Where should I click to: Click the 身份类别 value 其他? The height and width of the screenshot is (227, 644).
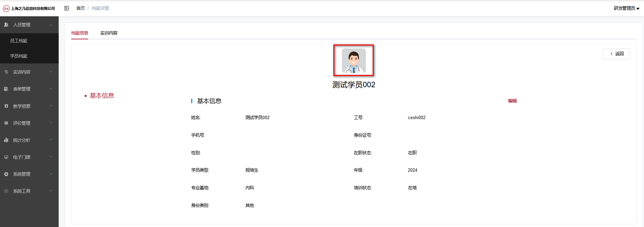pos(250,205)
